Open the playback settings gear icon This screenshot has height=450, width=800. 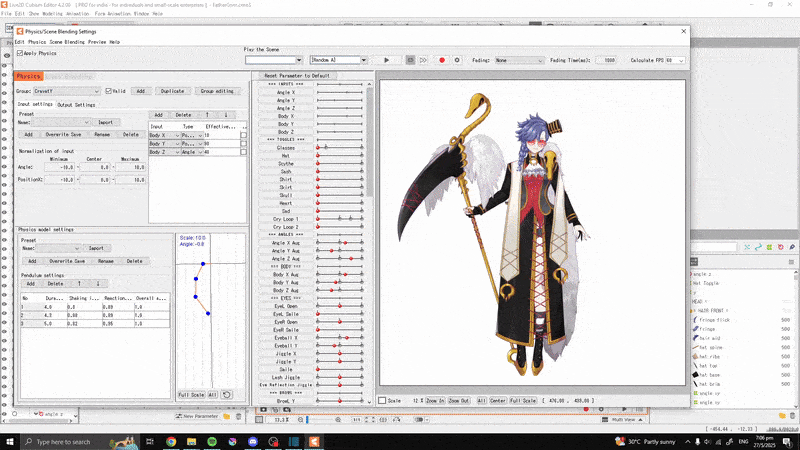457,60
